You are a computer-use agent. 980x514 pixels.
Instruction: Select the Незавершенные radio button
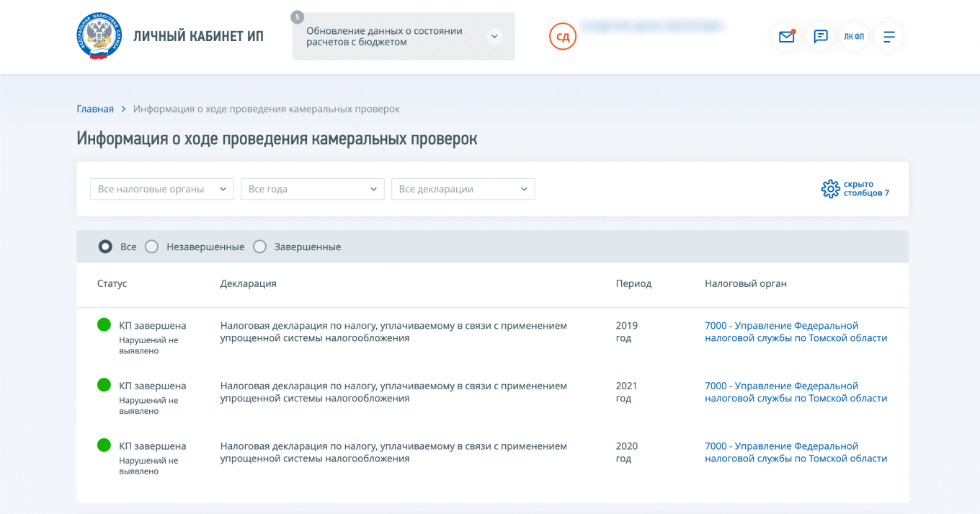[151, 246]
